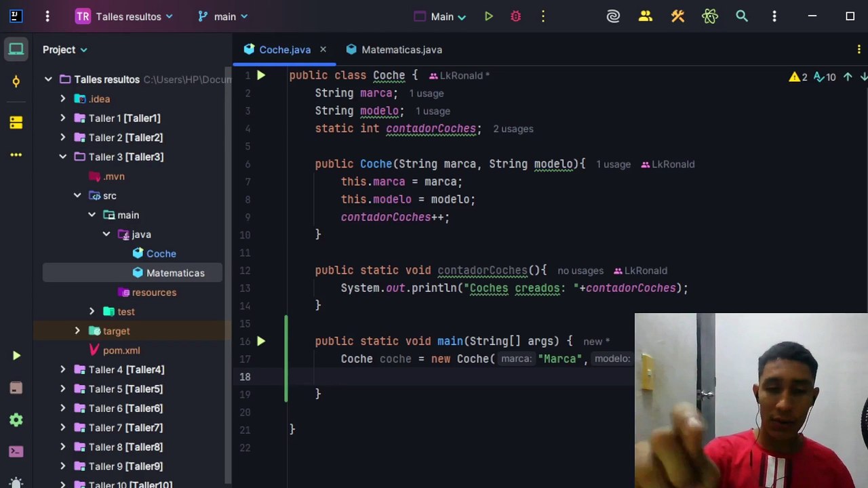868x488 pixels.
Task: Expand the .idea folder
Action: coord(63,99)
